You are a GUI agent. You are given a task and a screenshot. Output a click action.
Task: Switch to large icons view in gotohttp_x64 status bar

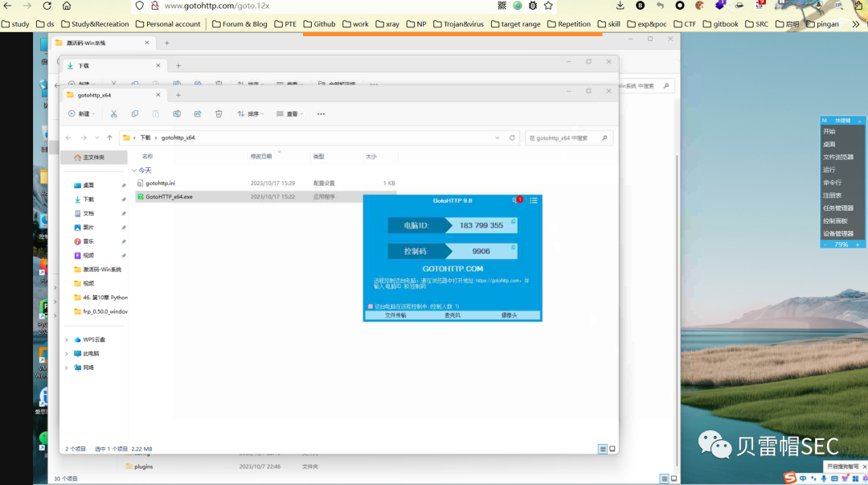tap(612, 449)
